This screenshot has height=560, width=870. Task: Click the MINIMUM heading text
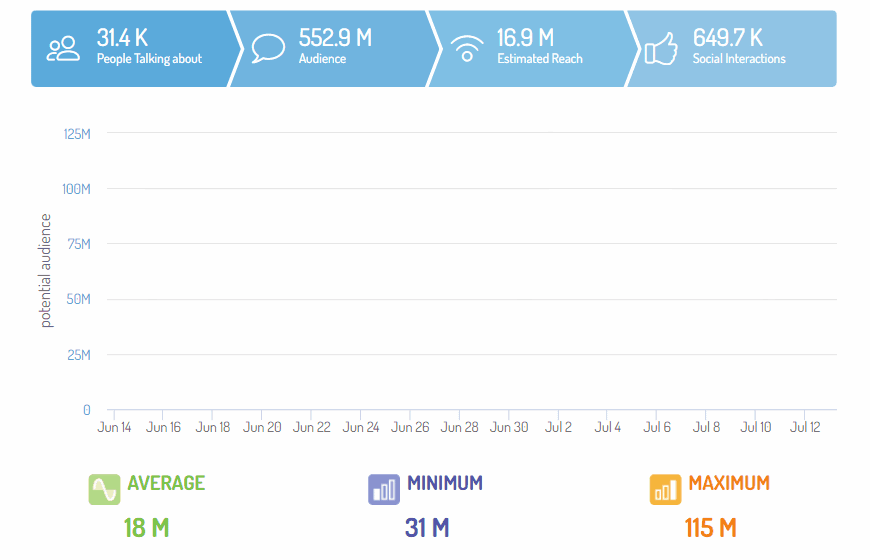(445, 484)
